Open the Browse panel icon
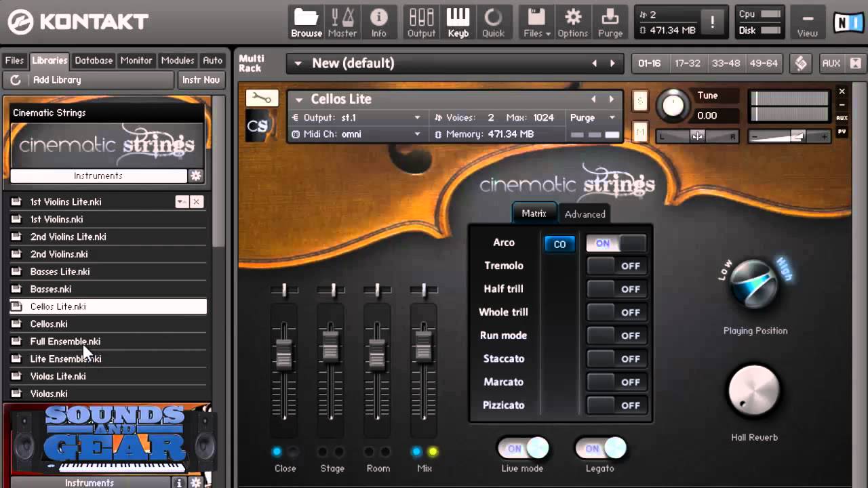This screenshot has height=488, width=868. click(307, 22)
